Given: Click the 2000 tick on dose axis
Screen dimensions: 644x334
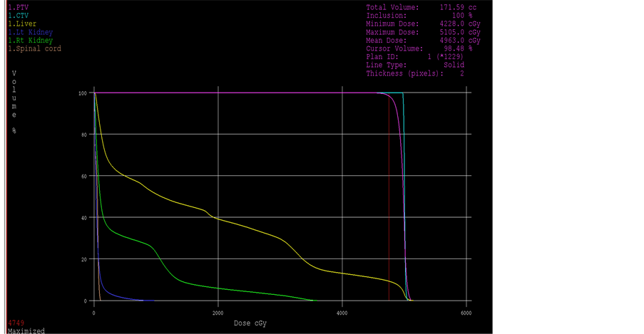Looking at the screenshot, I should 218,313.
